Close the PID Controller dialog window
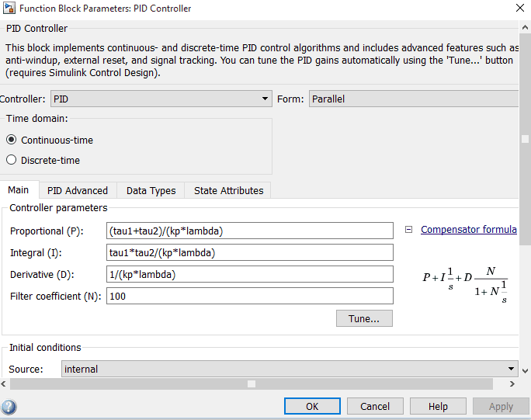The image size is (531, 420). (x=519, y=9)
